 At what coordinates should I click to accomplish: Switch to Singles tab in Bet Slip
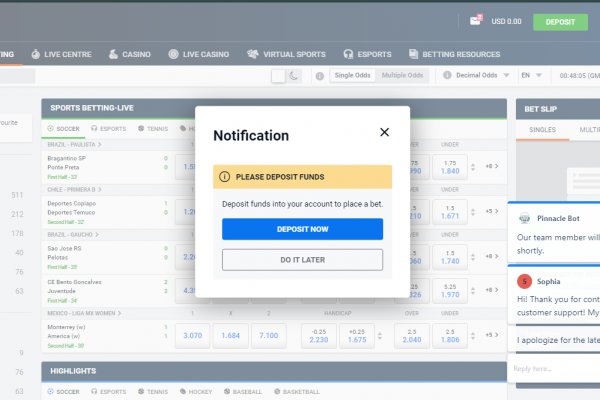pyautogui.click(x=541, y=129)
